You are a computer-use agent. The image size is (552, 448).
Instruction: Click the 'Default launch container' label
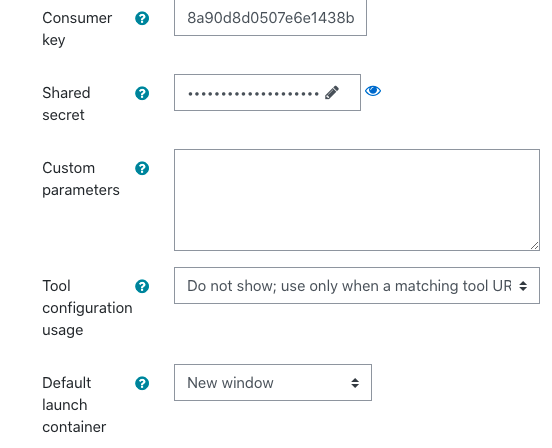coord(74,405)
